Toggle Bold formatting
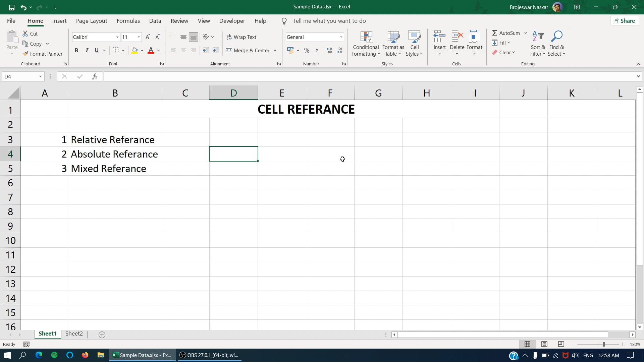 tap(76, 50)
